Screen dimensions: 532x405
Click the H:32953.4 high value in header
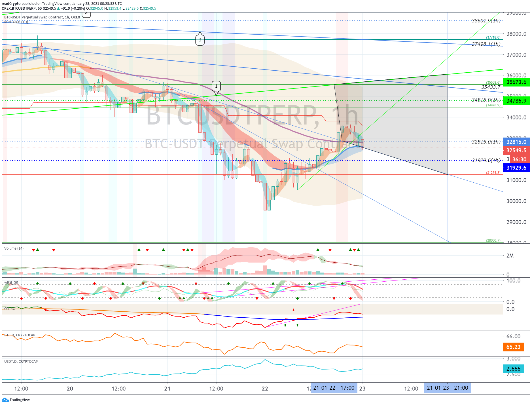point(113,8)
